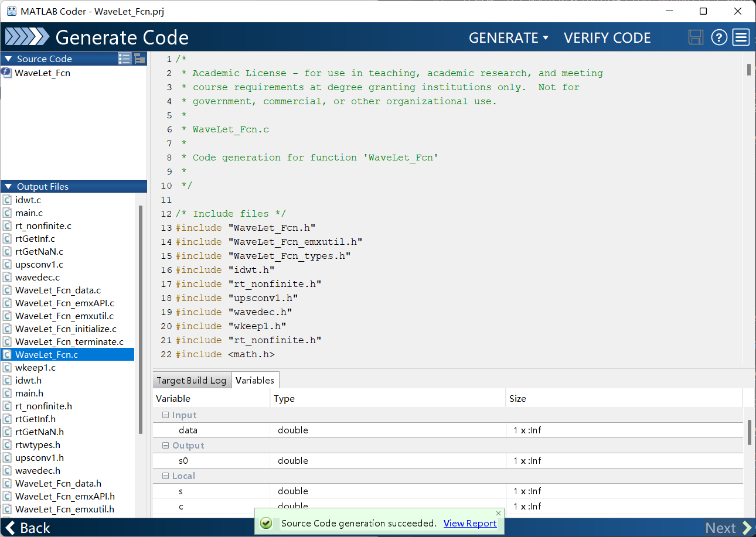
Task: Open WaveLet_Fcn_emxAPI.c output file
Action: click(x=64, y=303)
